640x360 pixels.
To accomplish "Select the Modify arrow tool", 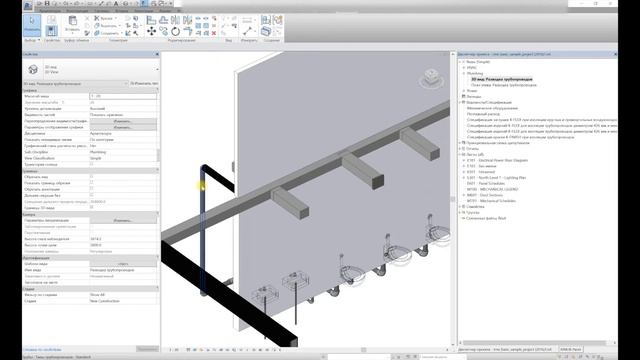I will pos(32,24).
